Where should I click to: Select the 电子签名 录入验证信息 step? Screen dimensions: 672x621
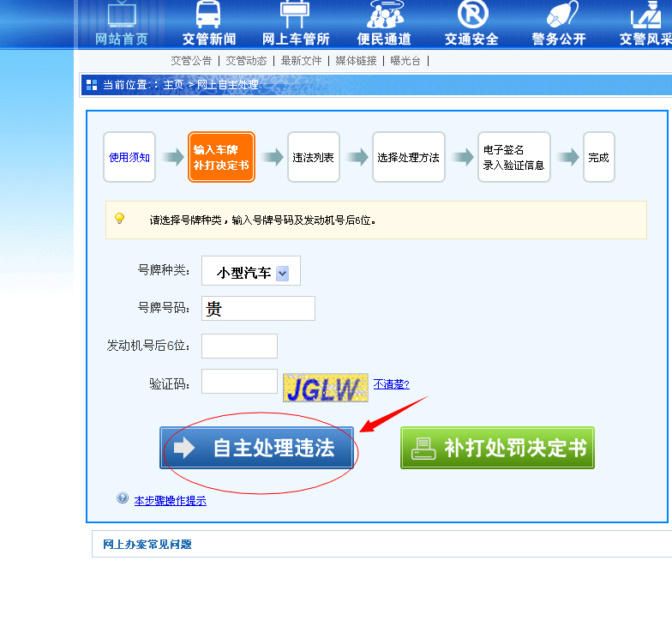(x=514, y=158)
